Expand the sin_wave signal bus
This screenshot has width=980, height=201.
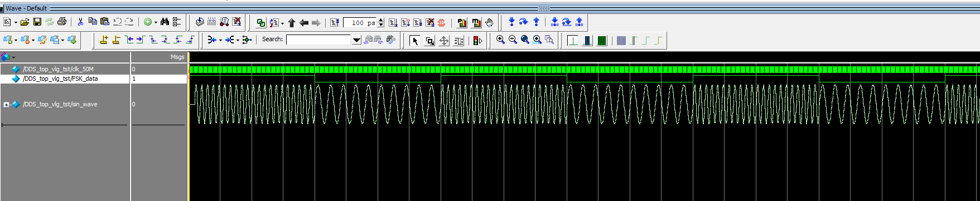(x=6, y=105)
